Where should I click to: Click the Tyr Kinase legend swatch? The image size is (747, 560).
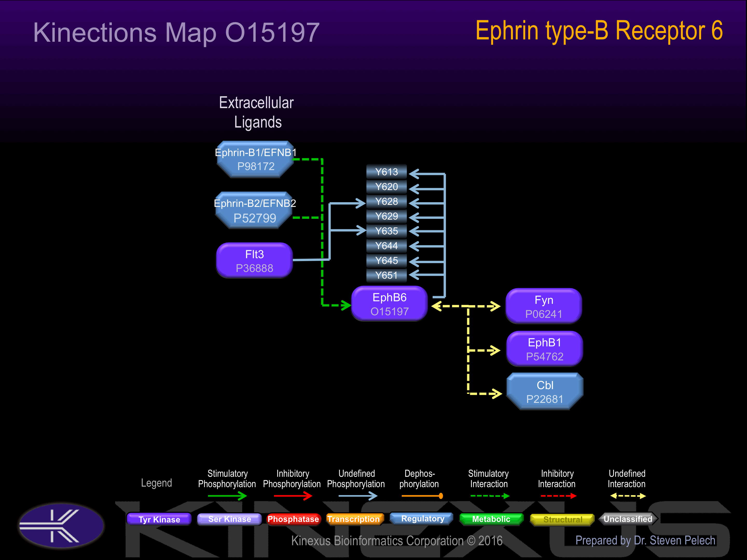click(159, 519)
